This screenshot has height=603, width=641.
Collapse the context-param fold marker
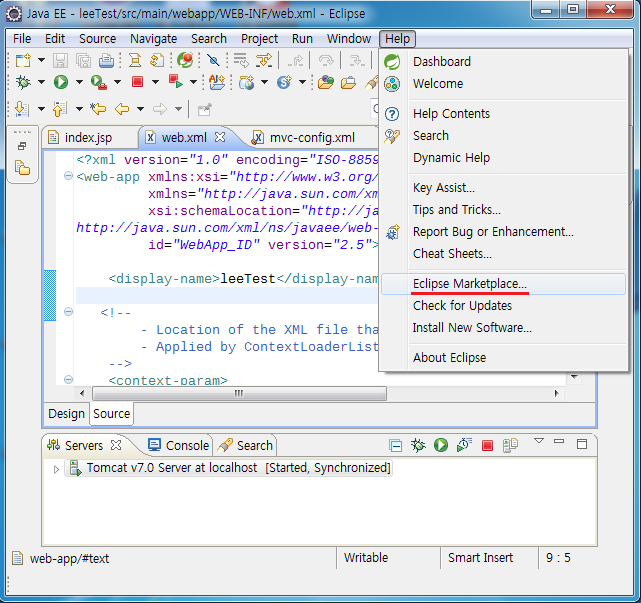point(68,379)
